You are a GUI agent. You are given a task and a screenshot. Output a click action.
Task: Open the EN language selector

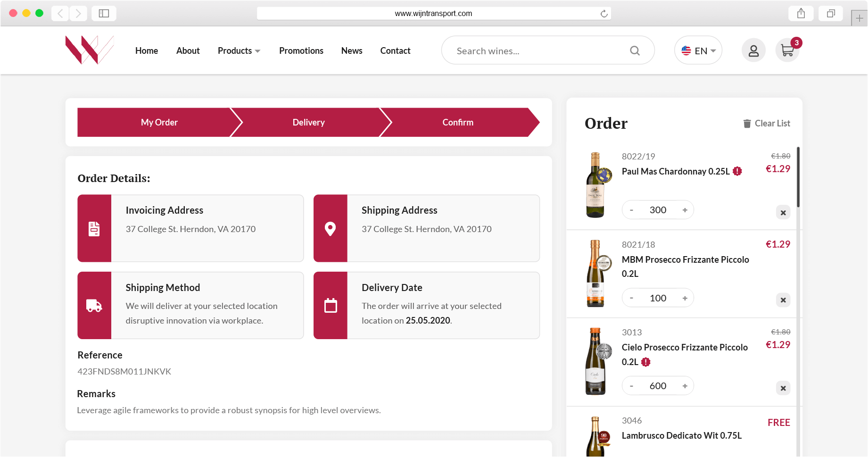(x=698, y=50)
